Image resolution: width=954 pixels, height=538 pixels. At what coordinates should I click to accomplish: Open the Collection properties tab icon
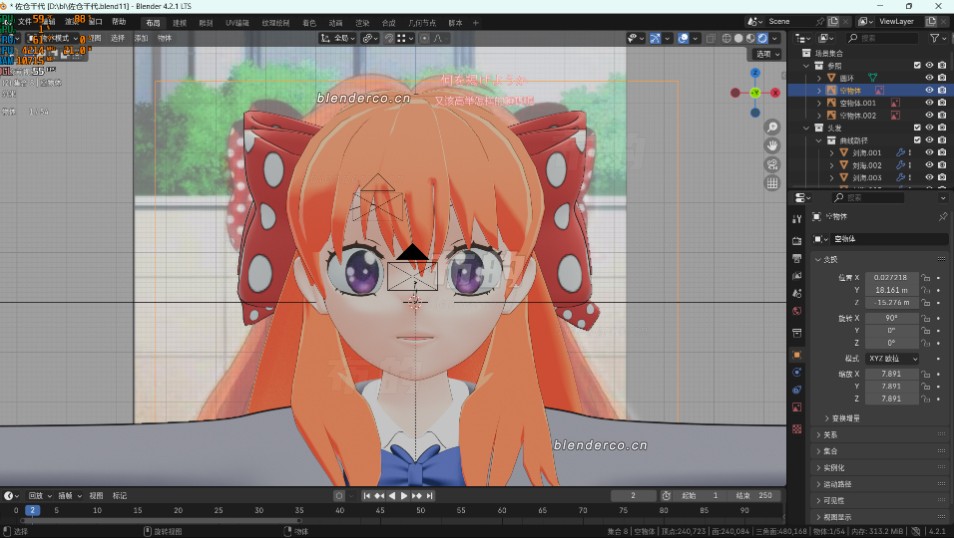tap(797, 333)
